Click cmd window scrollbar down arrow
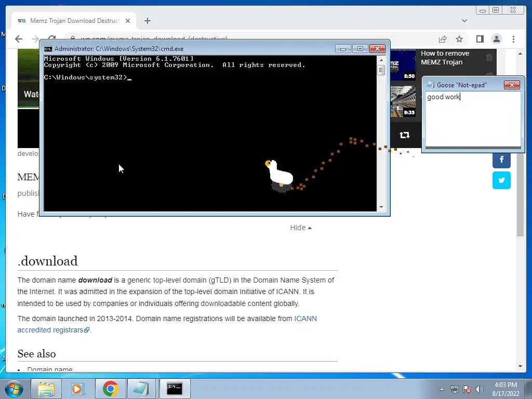 tap(381, 207)
